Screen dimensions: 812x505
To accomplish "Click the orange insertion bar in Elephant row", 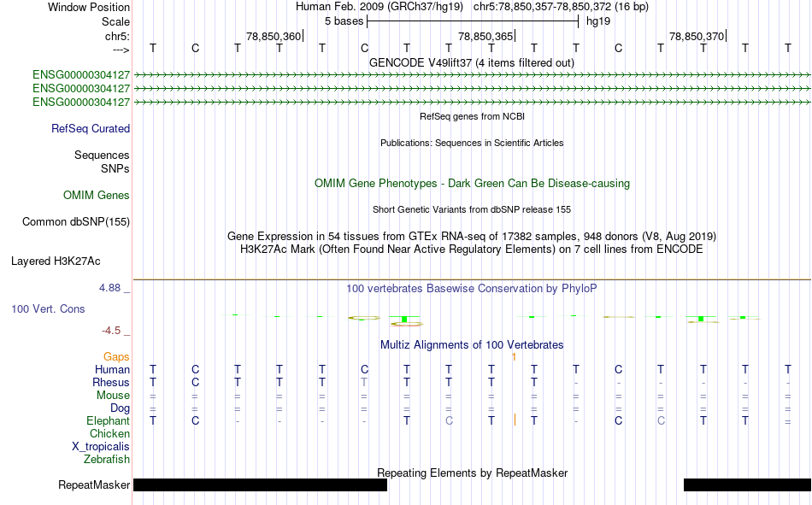I will 515,420.
